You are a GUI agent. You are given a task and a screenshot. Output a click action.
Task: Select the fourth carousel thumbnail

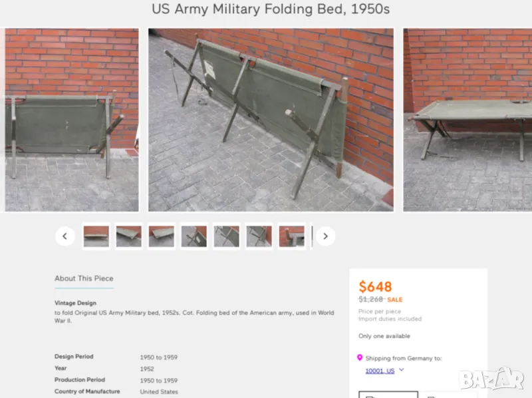[194, 236]
